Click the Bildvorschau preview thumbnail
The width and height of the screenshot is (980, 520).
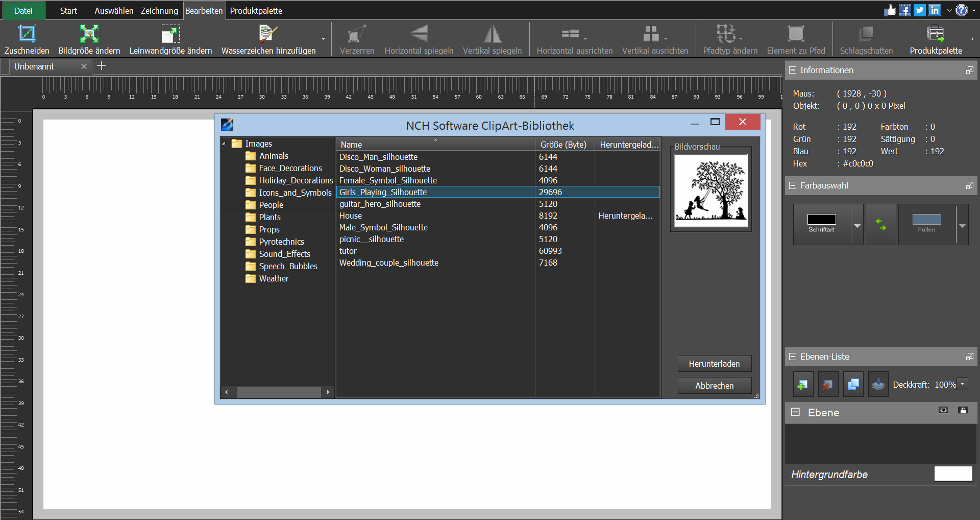[711, 191]
